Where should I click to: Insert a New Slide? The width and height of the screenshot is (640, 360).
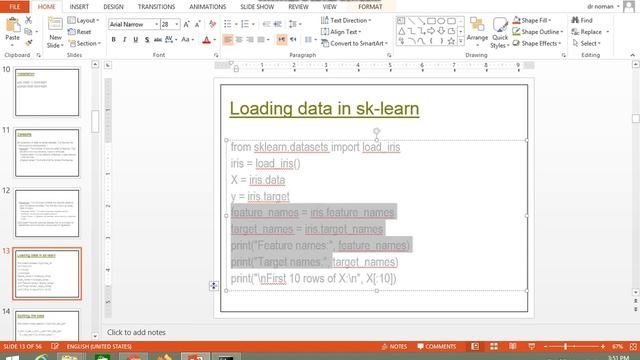55,32
